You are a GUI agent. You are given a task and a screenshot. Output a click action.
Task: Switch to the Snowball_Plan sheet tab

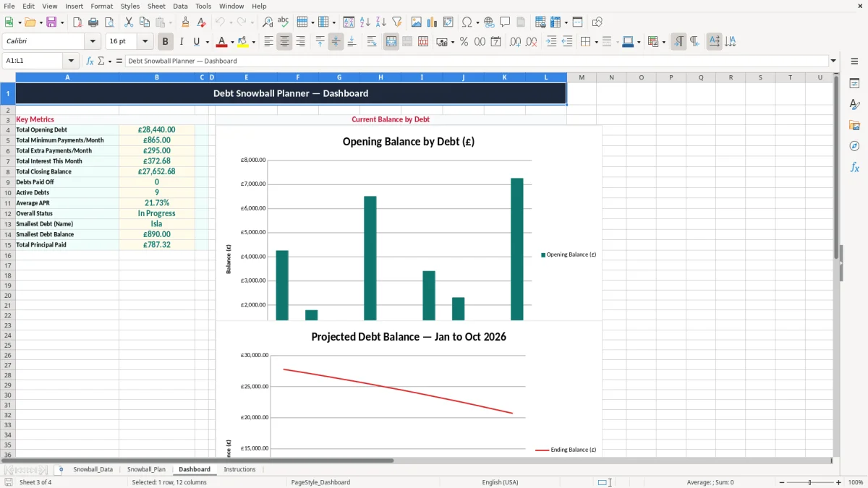[146, 469]
